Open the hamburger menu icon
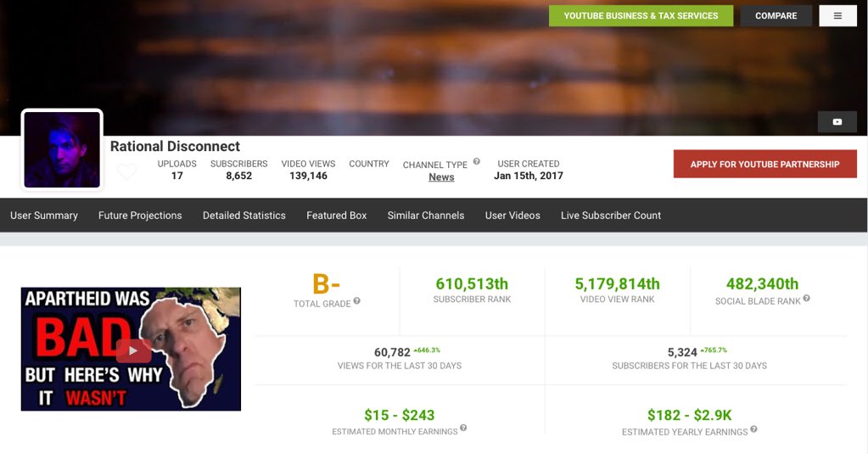Image resolution: width=868 pixels, height=454 pixels. point(837,16)
